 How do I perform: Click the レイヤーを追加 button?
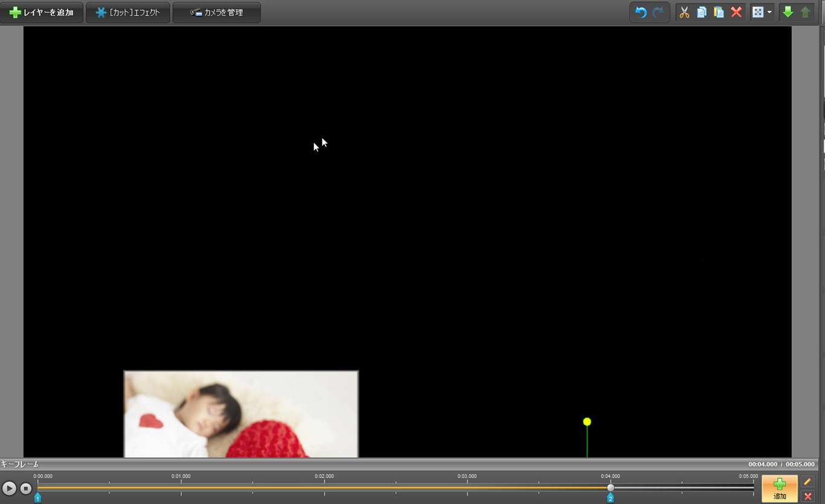(x=41, y=13)
